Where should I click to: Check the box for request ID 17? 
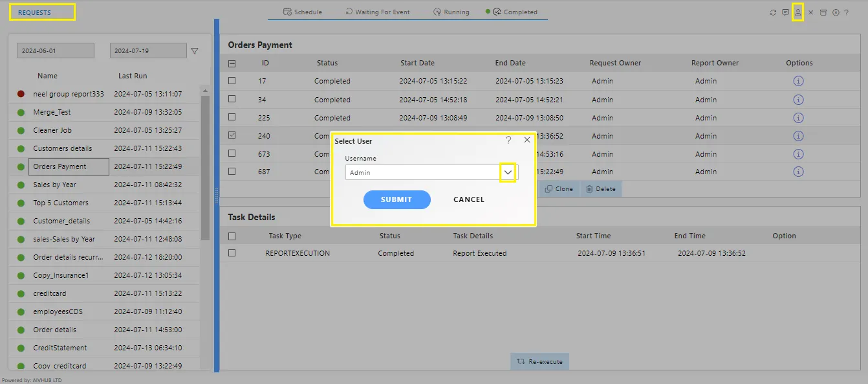click(232, 81)
